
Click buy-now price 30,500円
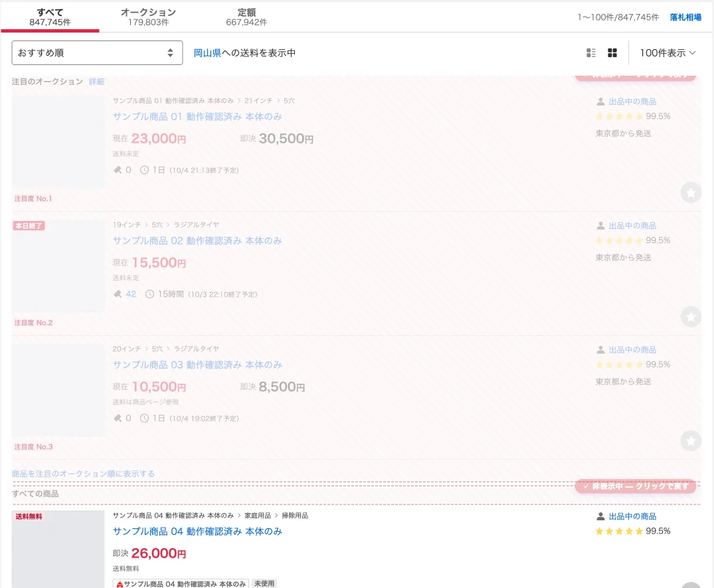[x=286, y=138]
